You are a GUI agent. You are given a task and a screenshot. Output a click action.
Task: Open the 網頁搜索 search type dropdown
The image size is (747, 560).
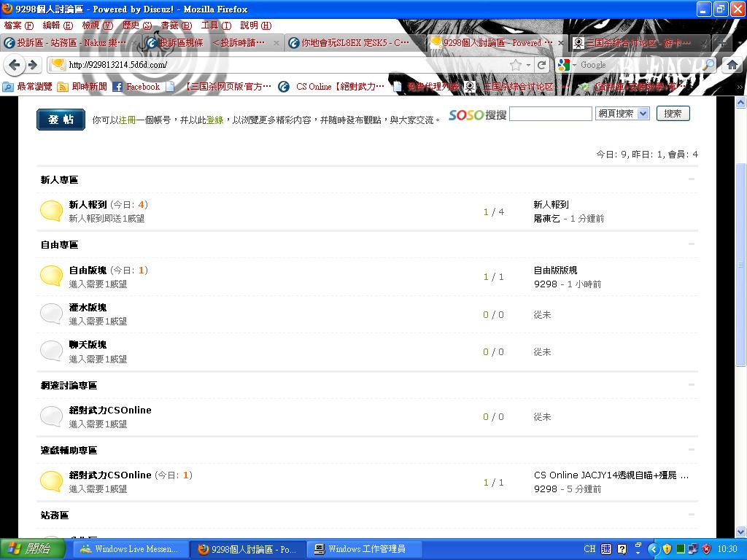(622, 114)
